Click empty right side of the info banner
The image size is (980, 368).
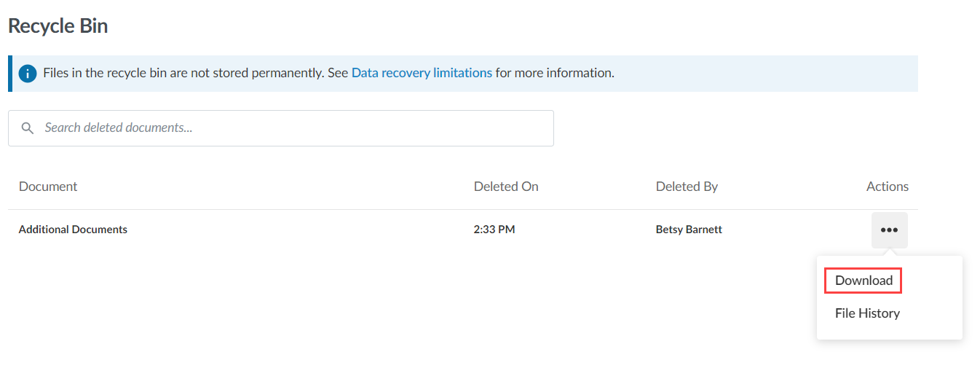pyautogui.click(x=764, y=74)
